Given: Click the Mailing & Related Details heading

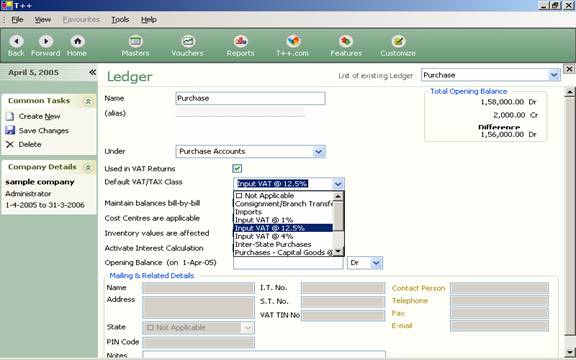Looking at the screenshot, I should (x=152, y=276).
